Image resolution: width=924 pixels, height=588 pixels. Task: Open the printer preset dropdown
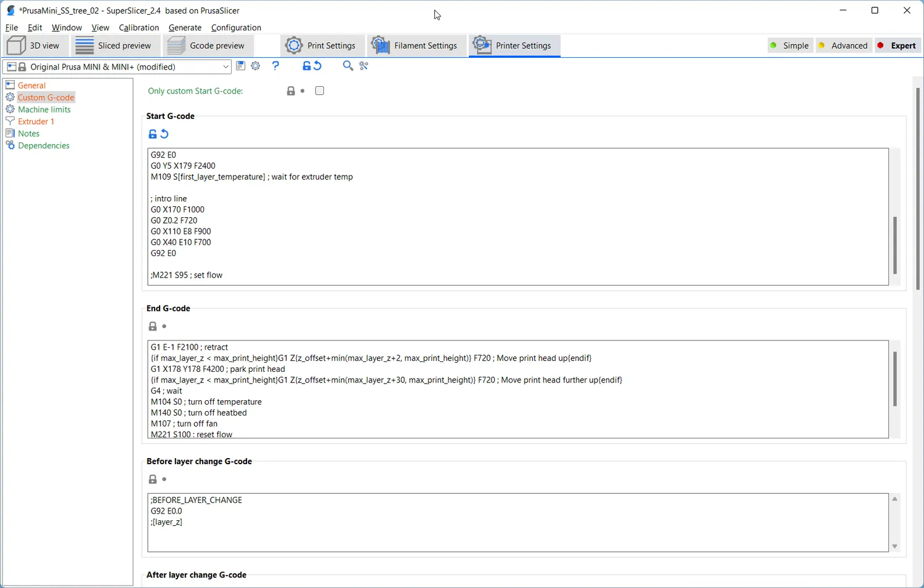(x=117, y=66)
